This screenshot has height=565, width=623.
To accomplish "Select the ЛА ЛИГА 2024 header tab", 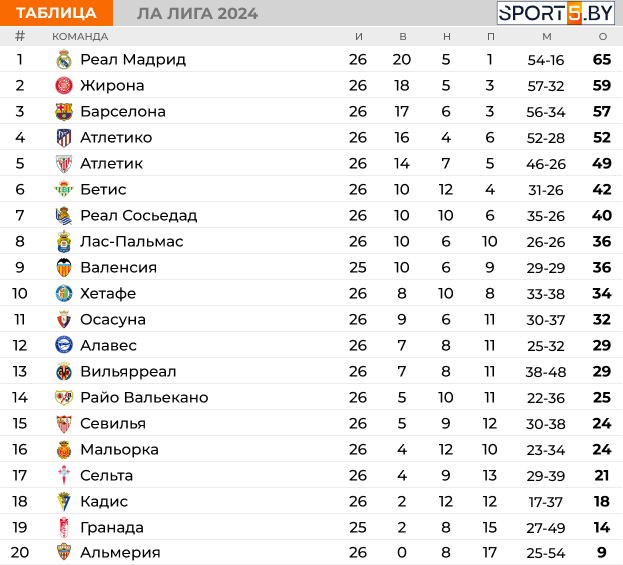I will tap(197, 14).
